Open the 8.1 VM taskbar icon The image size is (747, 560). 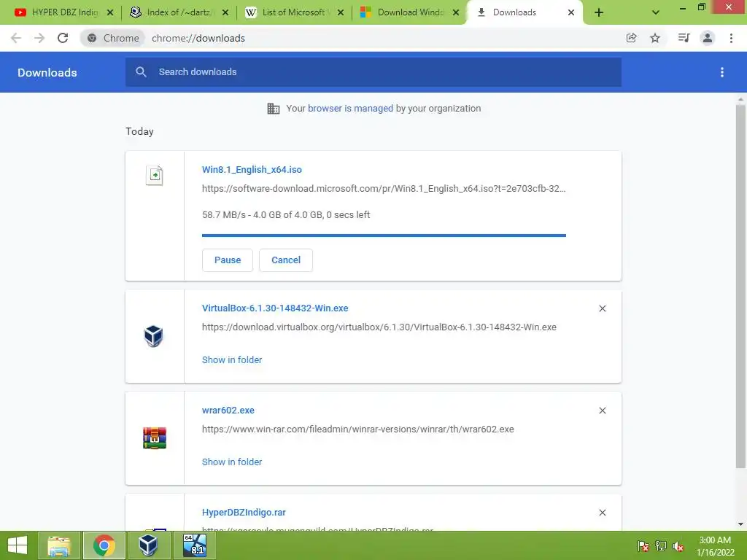[194, 545]
